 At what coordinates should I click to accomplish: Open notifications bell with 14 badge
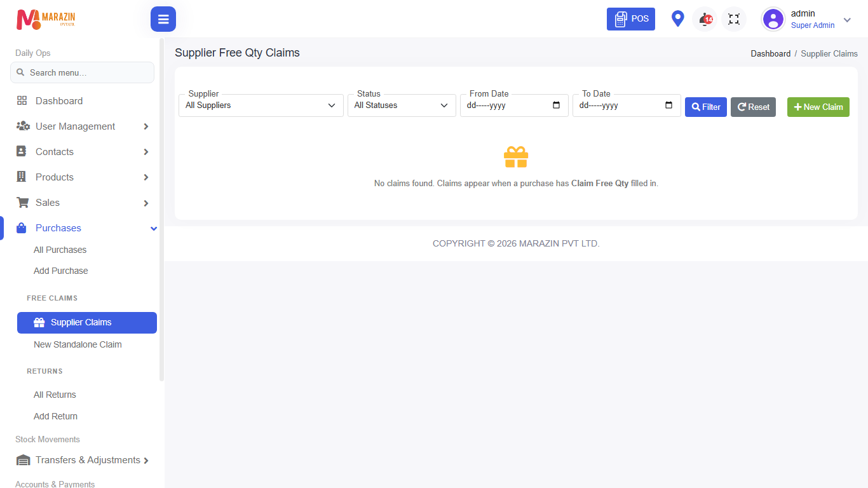tap(705, 19)
